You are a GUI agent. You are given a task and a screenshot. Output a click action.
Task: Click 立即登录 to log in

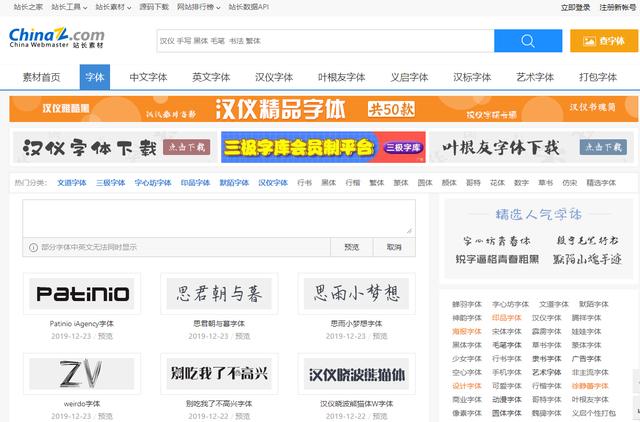point(575,7)
